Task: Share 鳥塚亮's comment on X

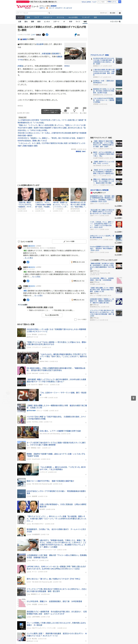Action: point(25,262)
